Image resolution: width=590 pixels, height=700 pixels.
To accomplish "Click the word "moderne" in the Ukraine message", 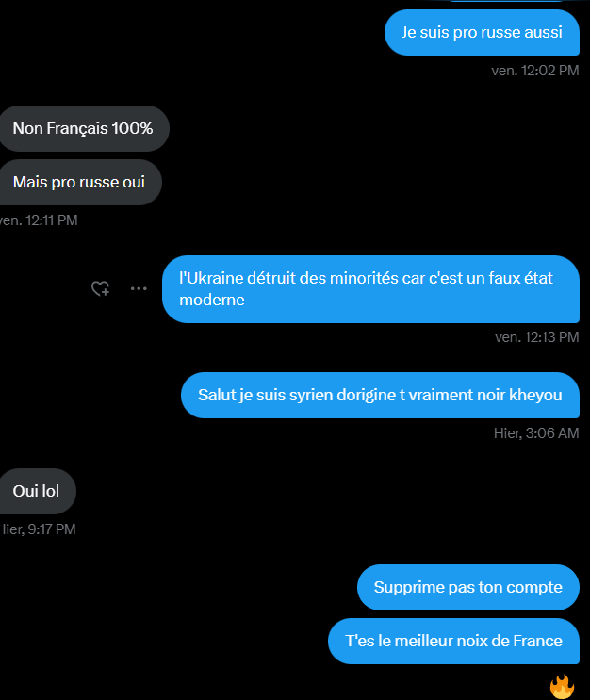I will 212,301.
